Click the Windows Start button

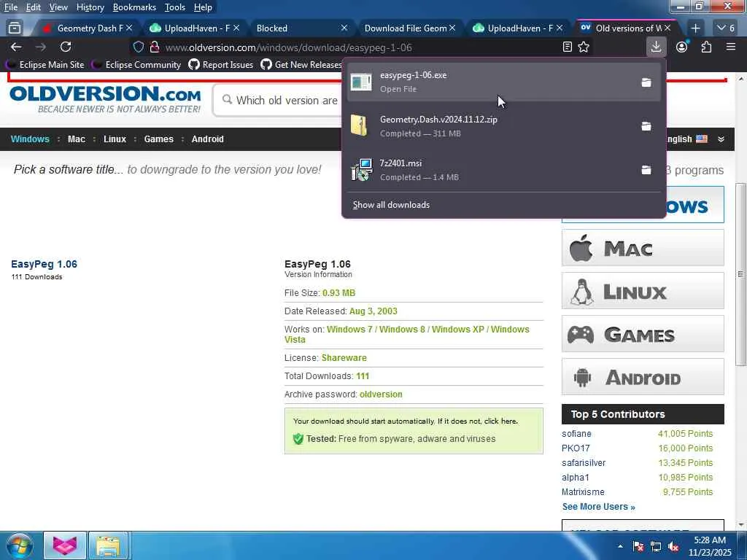[18, 545]
